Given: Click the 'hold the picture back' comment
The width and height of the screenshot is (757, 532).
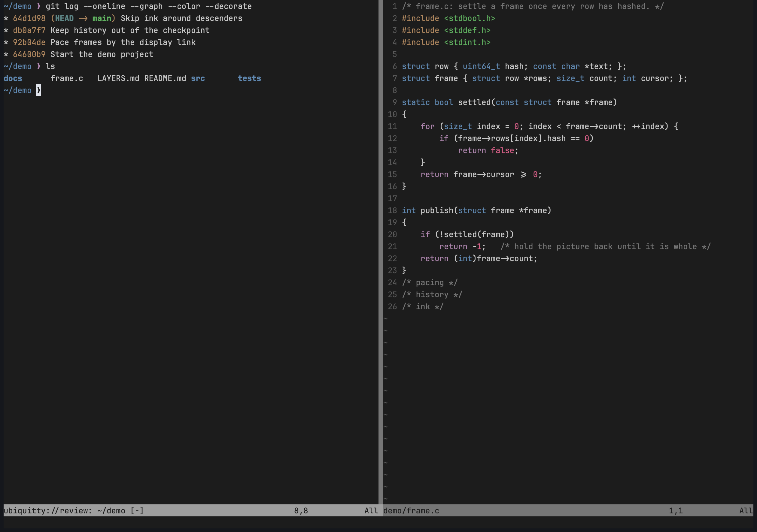Looking at the screenshot, I should [x=606, y=246].
